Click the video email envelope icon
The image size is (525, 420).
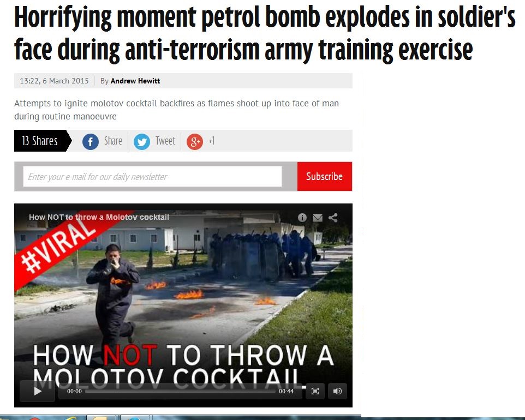pos(318,218)
